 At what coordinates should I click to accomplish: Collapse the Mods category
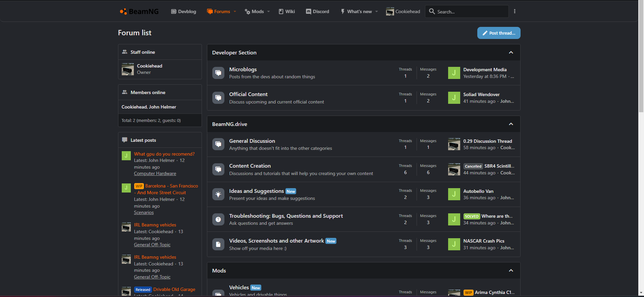pos(511,270)
